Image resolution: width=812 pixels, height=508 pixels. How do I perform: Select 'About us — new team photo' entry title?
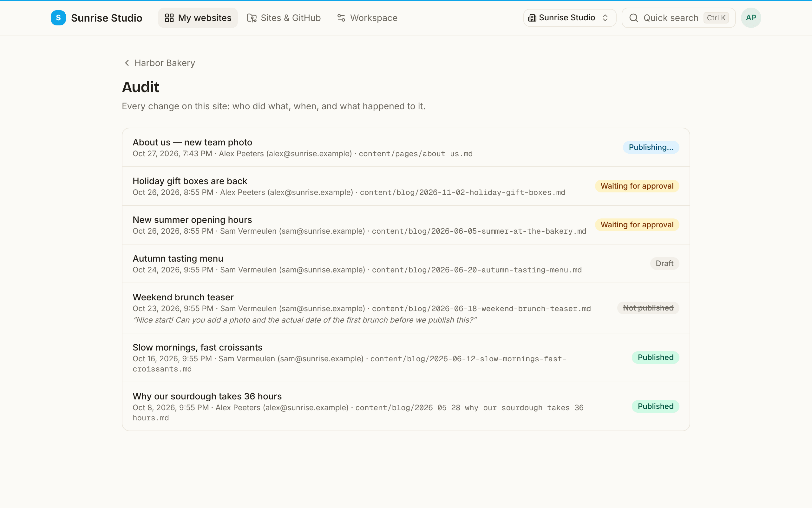[192, 143]
